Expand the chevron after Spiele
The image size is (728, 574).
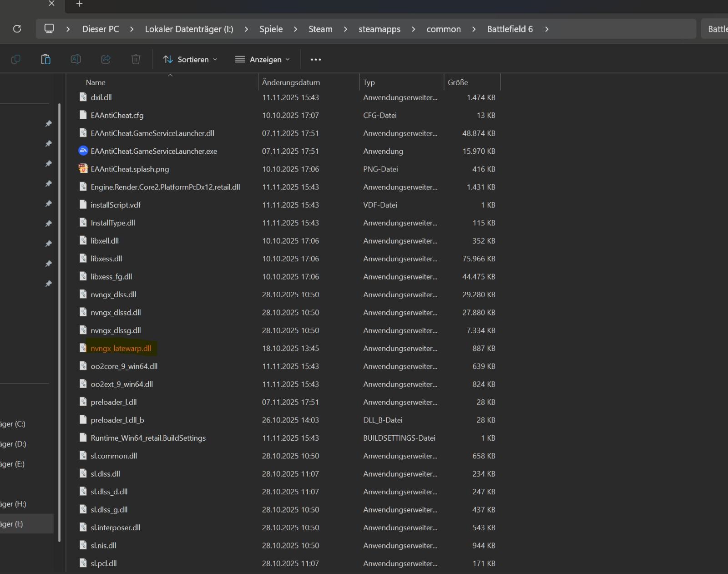coord(296,29)
